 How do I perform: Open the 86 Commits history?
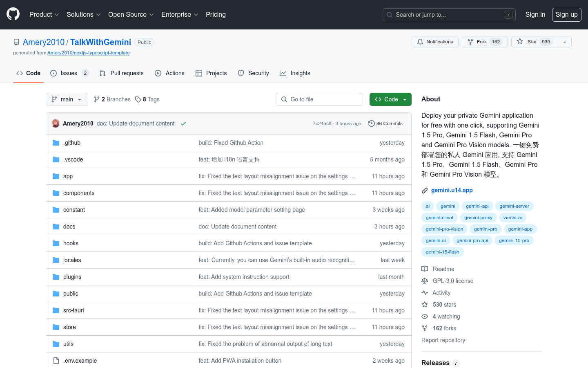pyautogui.click(x=385, y=123)
